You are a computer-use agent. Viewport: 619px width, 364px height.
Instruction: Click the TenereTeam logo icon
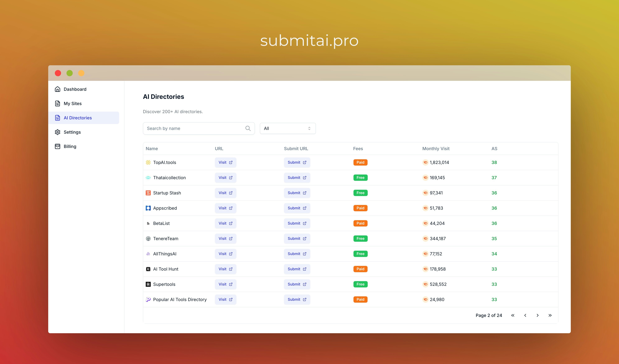[x=148, y=239]
